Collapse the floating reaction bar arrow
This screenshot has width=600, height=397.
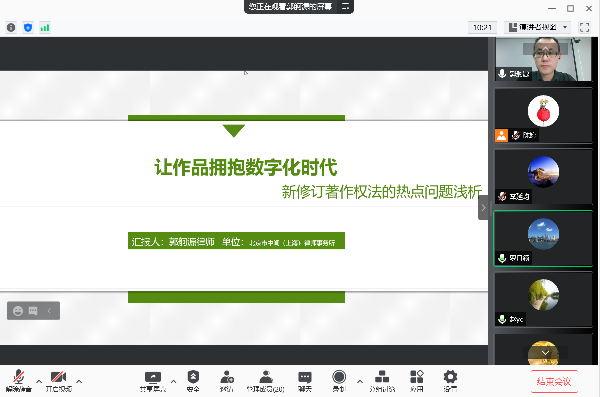coord(49,311)
